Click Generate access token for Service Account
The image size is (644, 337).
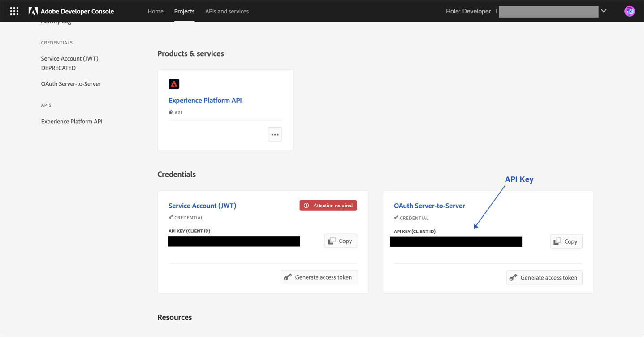tap(319, 277)
